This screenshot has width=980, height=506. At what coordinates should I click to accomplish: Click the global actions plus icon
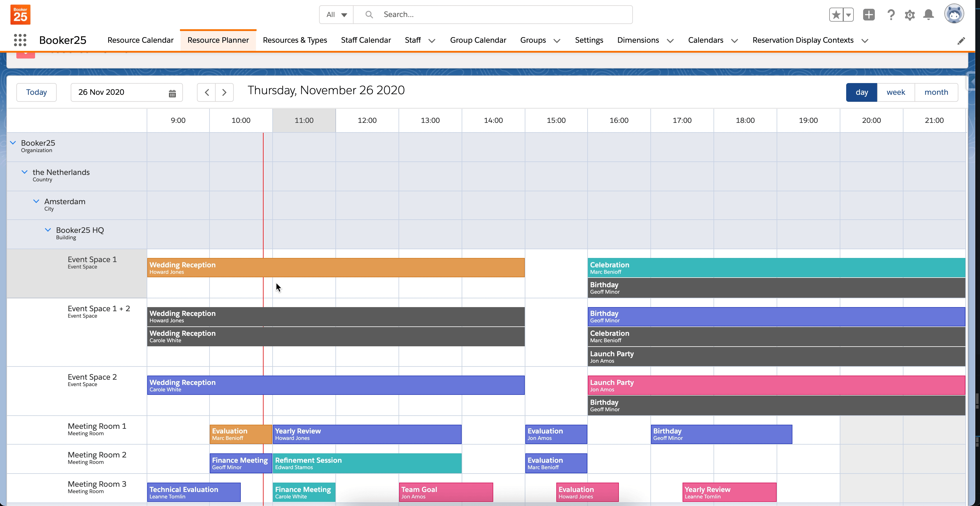(869, 15)
